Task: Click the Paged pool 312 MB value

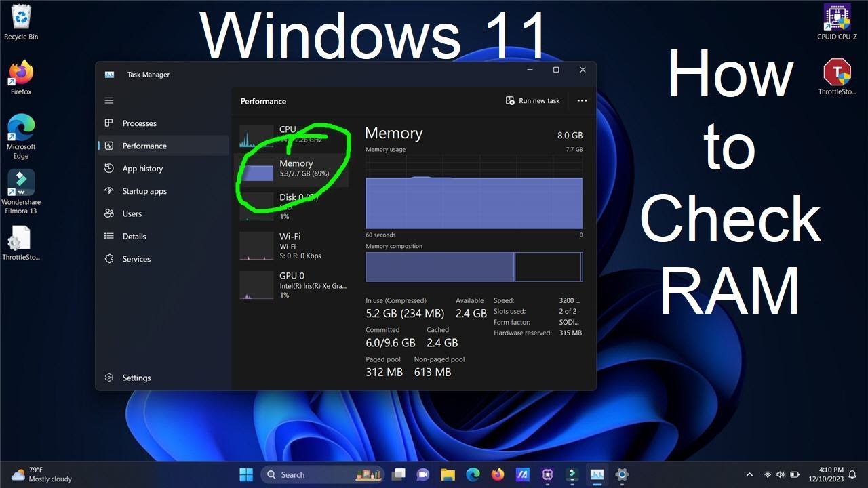Action: [384, 372]
